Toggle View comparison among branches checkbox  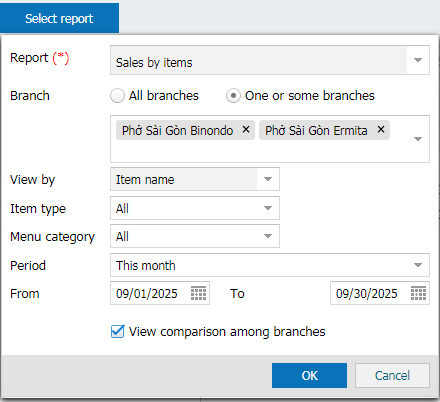pyautogui.click(x=117, y=332)
